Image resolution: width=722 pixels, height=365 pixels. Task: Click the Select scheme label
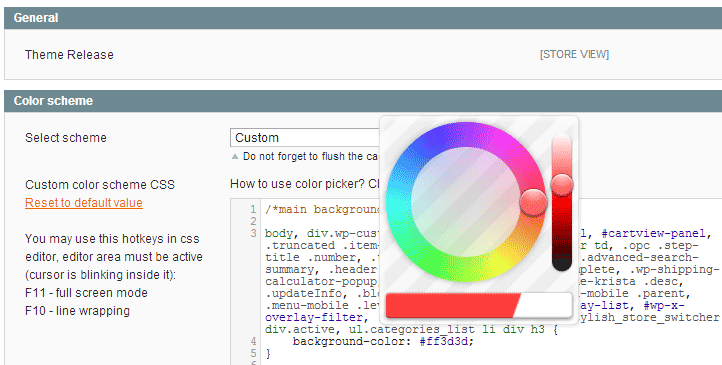pos(66,138)
